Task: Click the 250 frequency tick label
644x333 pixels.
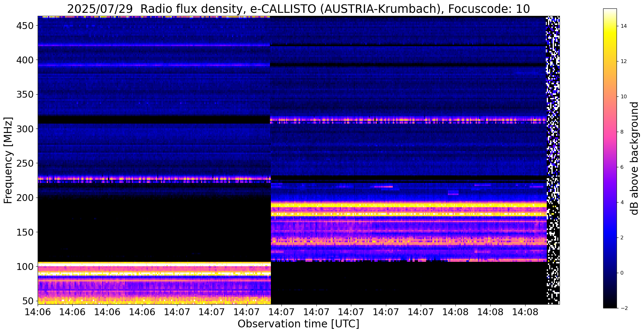Action: [x=25, y=163]
